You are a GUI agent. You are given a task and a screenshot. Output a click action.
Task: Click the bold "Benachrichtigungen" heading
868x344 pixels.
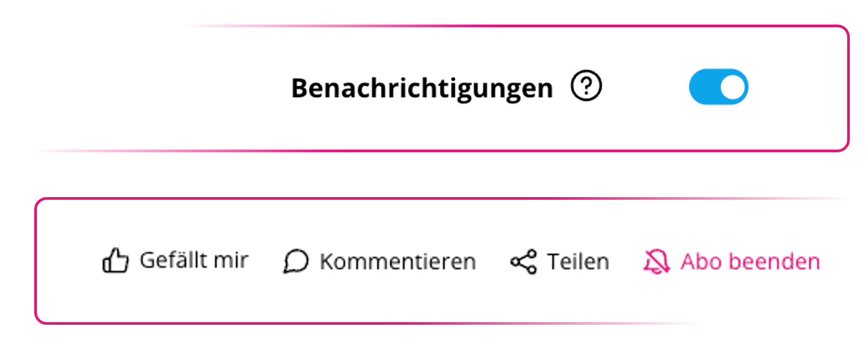point(422,88)
